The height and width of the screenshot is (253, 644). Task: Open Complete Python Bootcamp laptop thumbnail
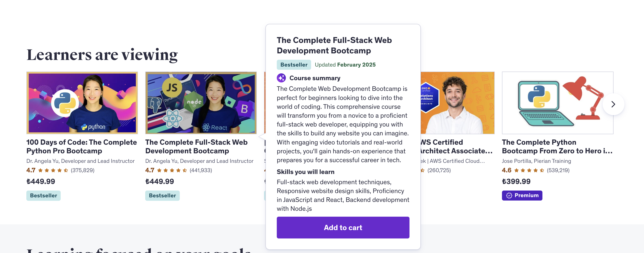(x=557, y=103)
